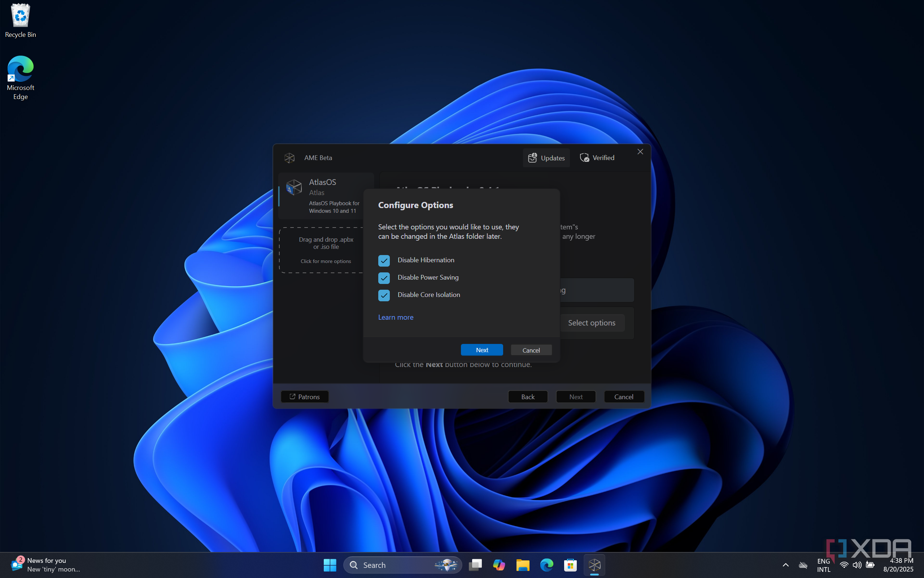The image size is (924, 578).
Task: Close the AME Beta window
Action: (640, 152)
